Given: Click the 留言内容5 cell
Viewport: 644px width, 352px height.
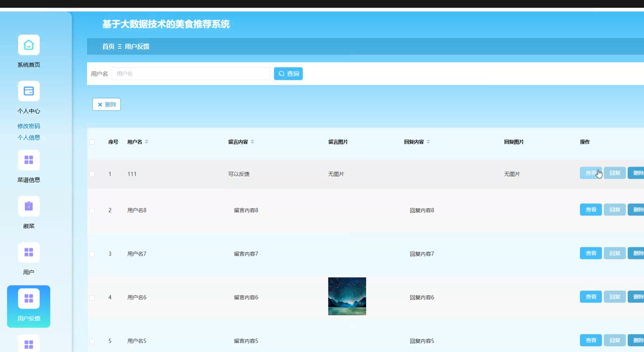Looking at the screenshot, I should pos(246,341).
